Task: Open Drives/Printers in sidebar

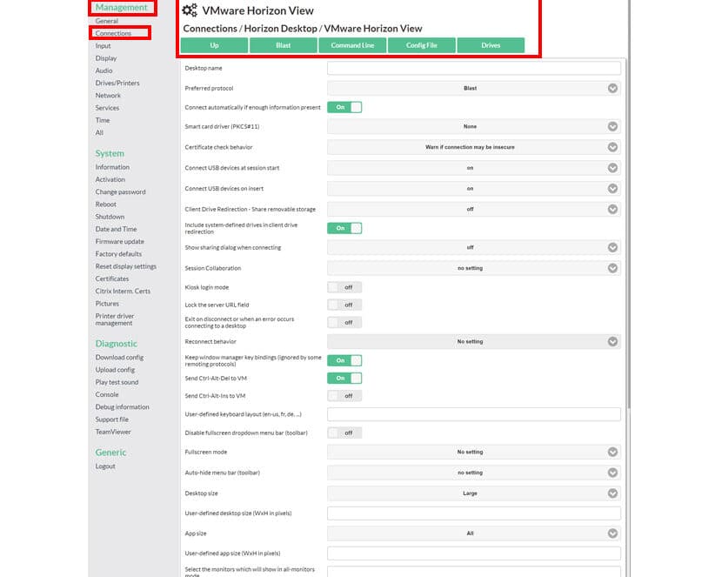Action: tap(117, 83)
